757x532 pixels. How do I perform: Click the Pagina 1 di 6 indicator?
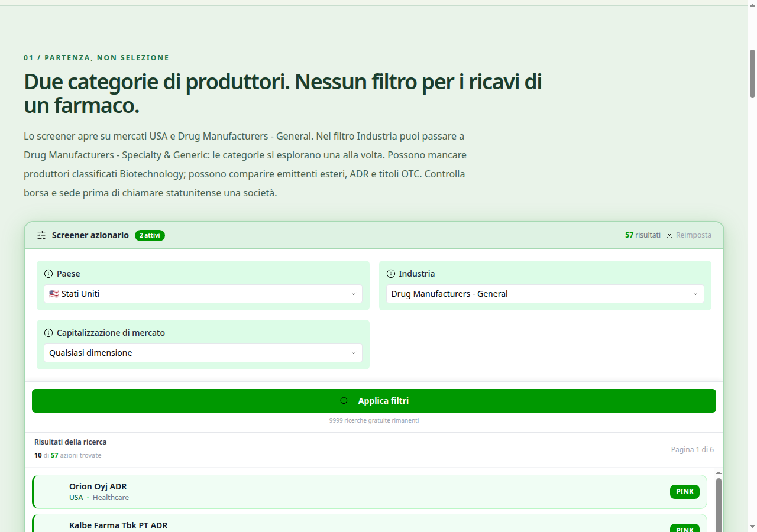coord(693,450)
